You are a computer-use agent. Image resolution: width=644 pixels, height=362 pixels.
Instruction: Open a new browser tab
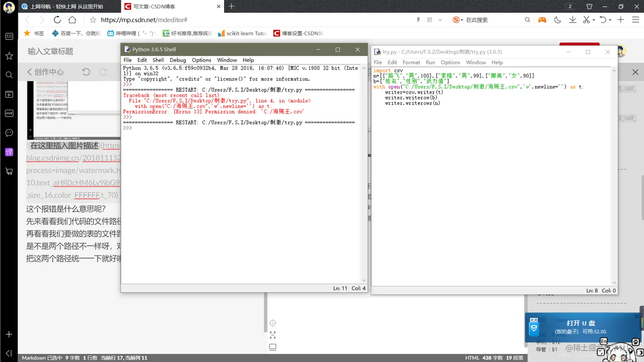[x=231, y=6]
